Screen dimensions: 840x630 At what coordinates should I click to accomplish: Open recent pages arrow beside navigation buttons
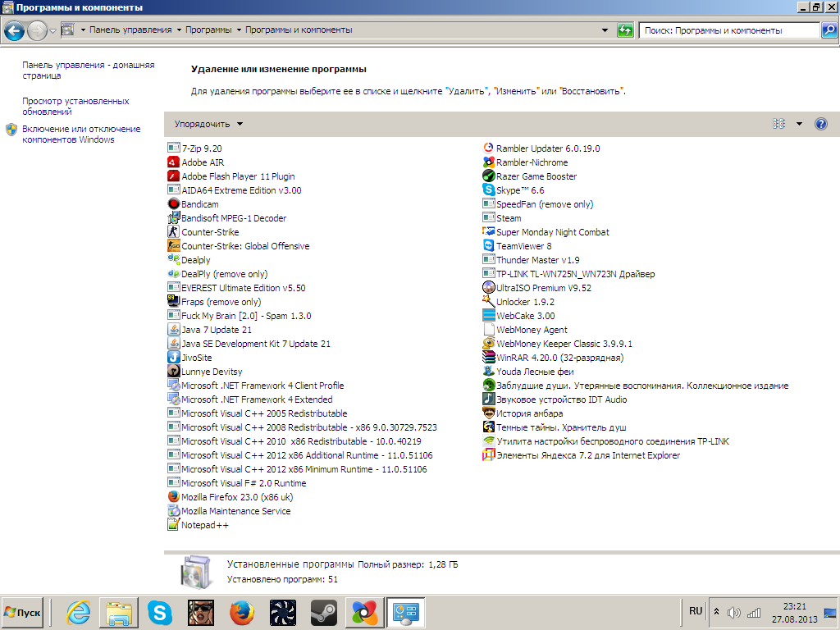click(x=52, y=31)
